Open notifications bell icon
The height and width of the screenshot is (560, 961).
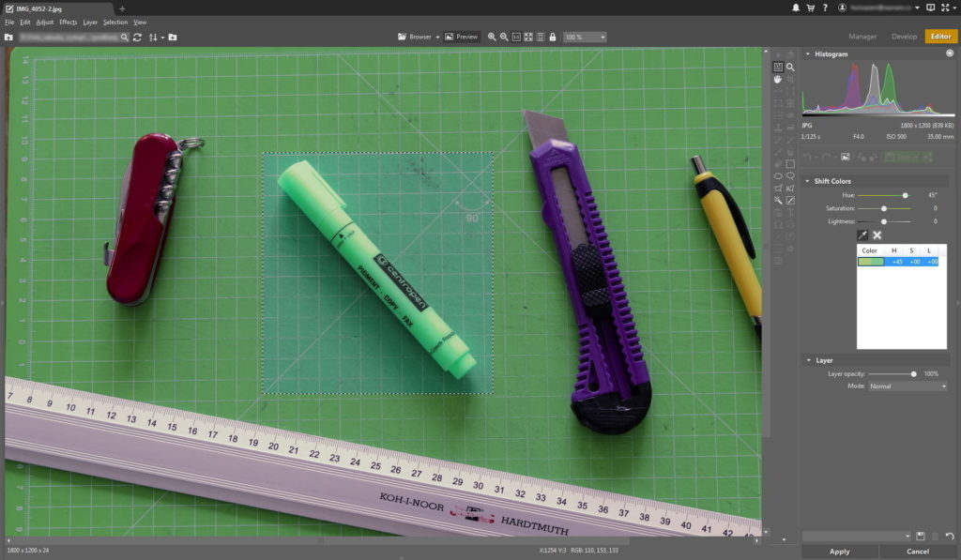796,8
